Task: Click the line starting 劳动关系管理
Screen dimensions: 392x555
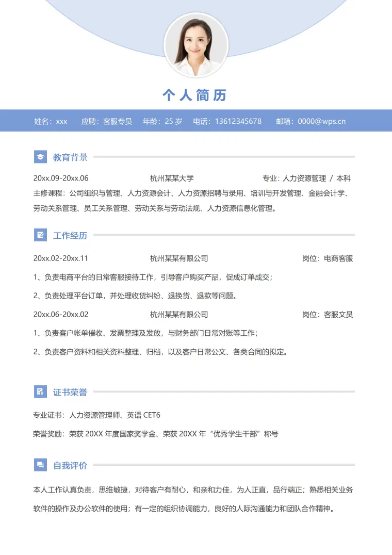Action: click(x=155, y=208)
